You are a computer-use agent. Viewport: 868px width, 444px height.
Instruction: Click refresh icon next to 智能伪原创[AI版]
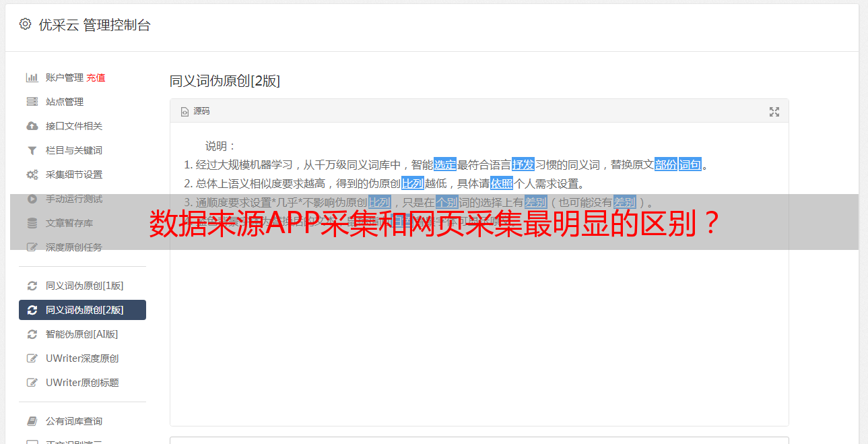(x=32, y=334)
